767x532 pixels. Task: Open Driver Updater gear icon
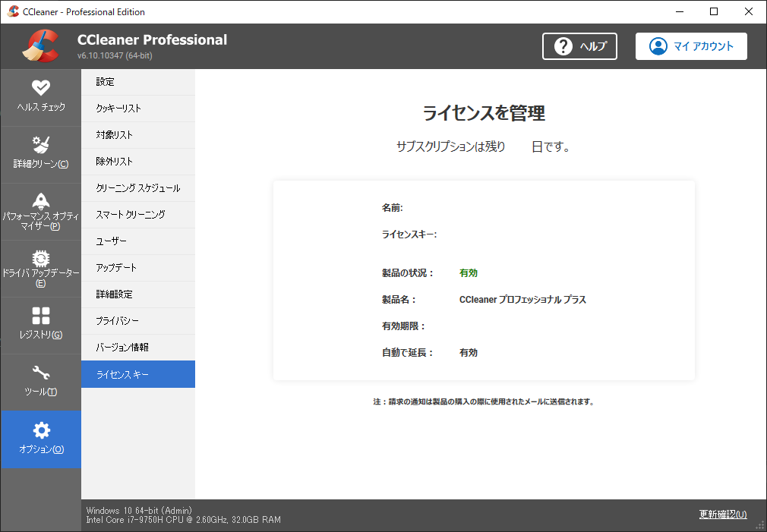click(x=41, y=258)
